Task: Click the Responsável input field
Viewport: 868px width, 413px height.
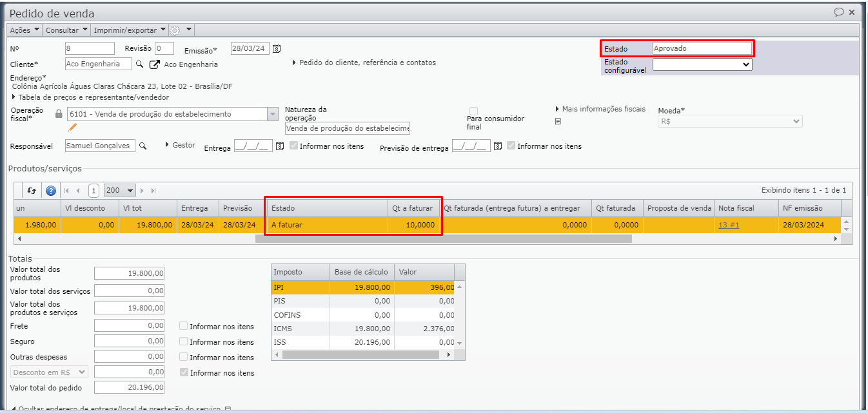Action: pyautogui.click(x=101, y=146)
